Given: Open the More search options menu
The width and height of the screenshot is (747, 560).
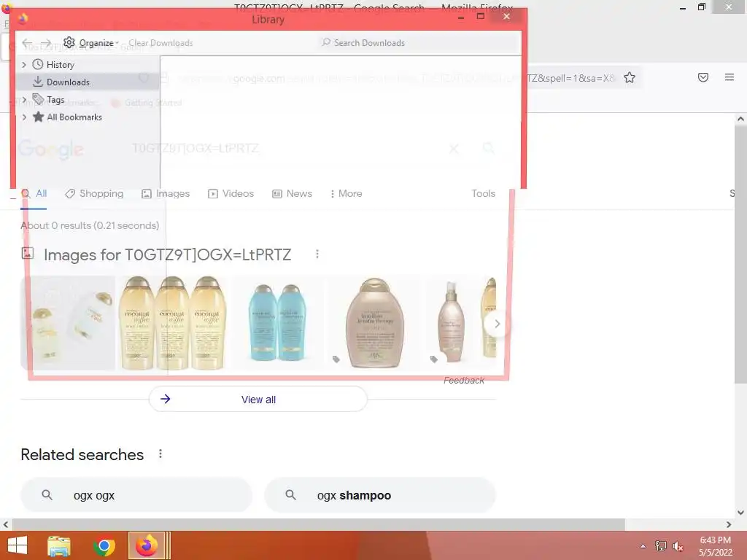Looking at the screenshot, I should pos(347,194).
